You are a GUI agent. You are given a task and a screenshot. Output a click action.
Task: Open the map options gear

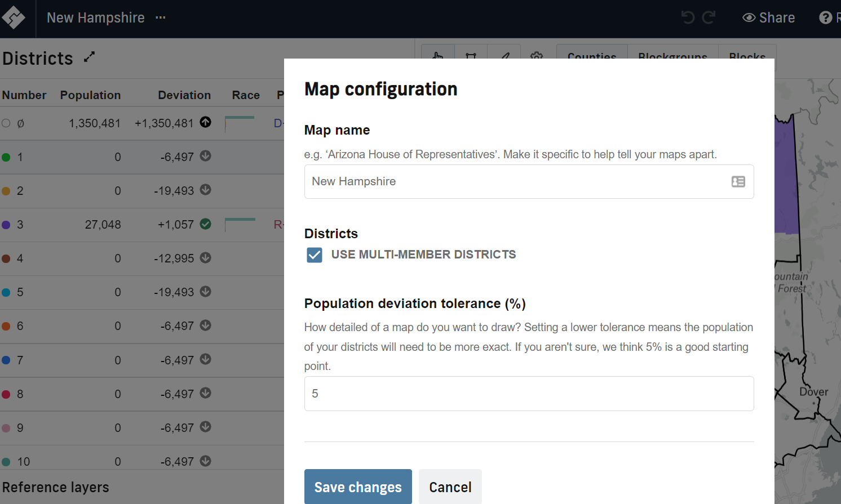[537, 56]
